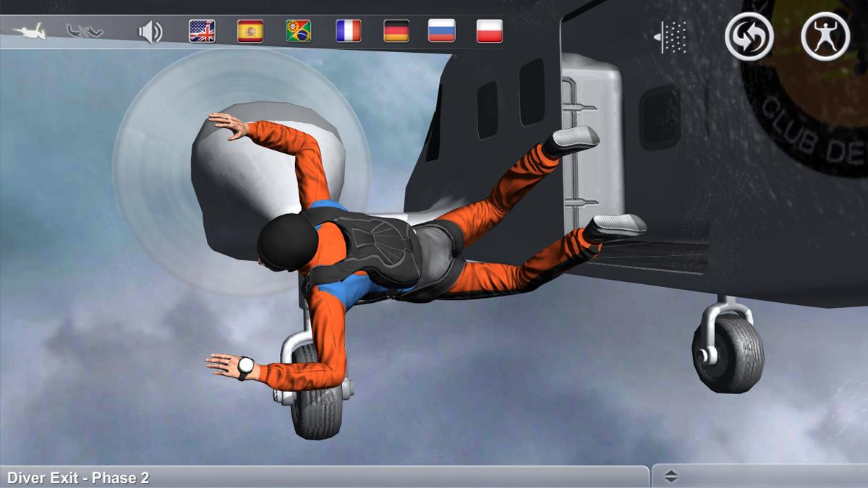Click the empty bottom-right panel bar
Viewport: 868px width, 488px height.
click(774, 476)
